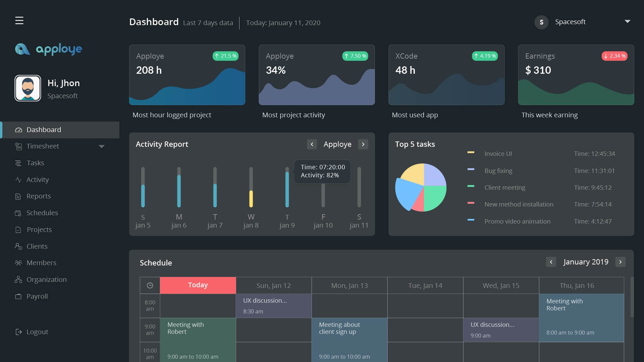The height and width of the screenshot is (362, 644).
Task: Open the Reports menu item
Action: [x=39, y=196]
